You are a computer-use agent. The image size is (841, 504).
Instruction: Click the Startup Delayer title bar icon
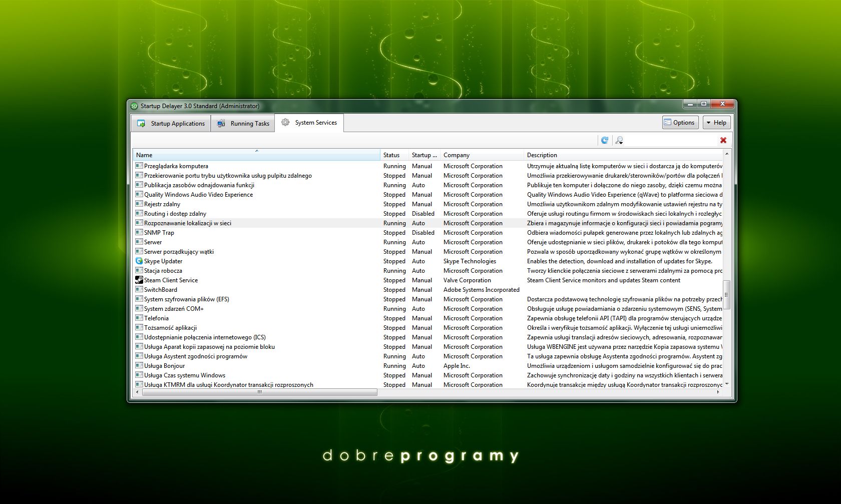point(134,106)
